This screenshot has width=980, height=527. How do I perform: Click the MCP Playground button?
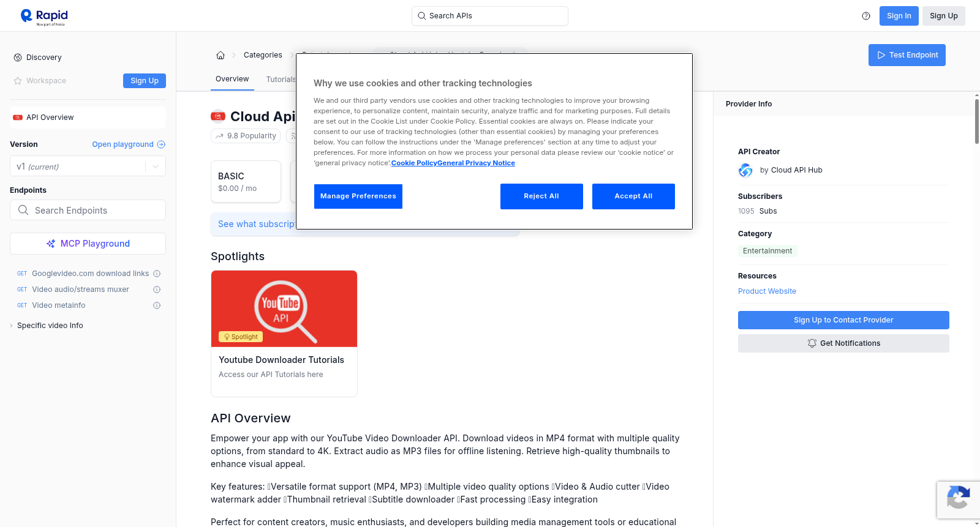coord(88,244)
